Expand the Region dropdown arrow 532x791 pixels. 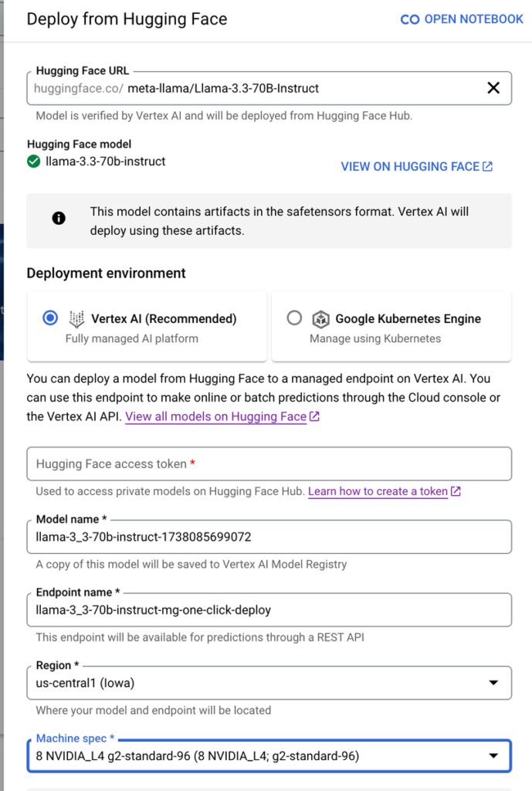[x=493, y=683]
